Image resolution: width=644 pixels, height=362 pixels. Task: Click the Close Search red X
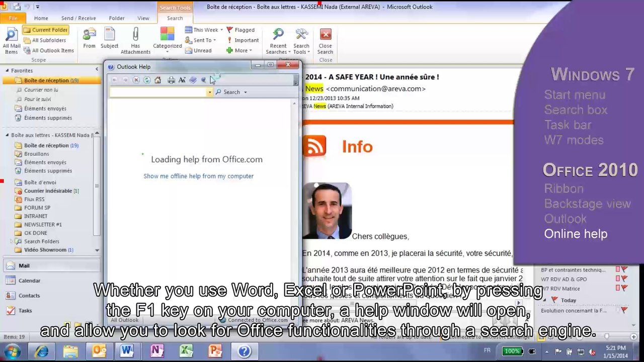pos(325,41)
